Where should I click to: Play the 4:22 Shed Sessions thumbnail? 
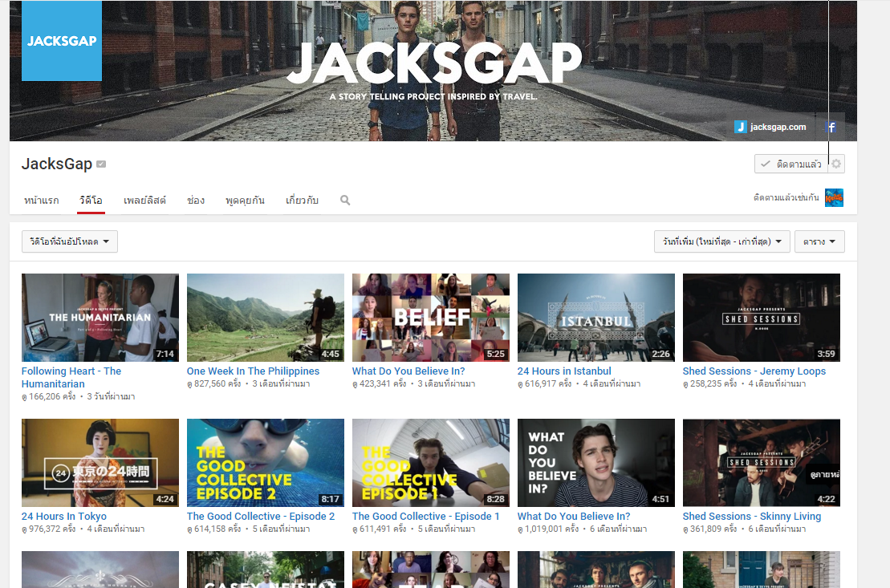[761, 463]
